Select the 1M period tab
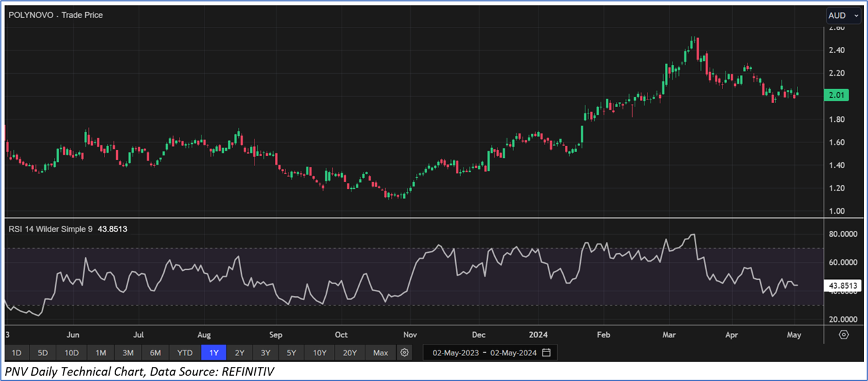 coord(101,353)
